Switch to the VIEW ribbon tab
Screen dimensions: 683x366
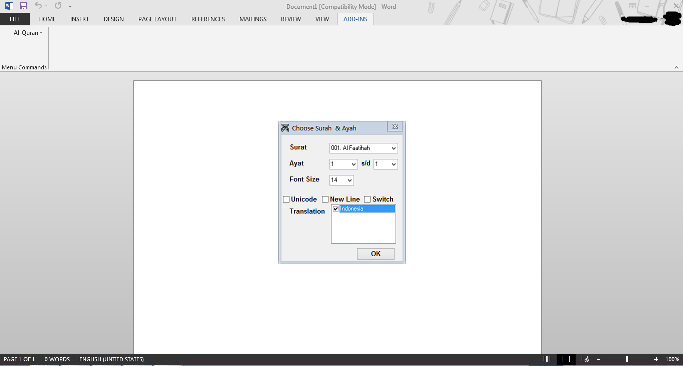(x=322, y=19)
